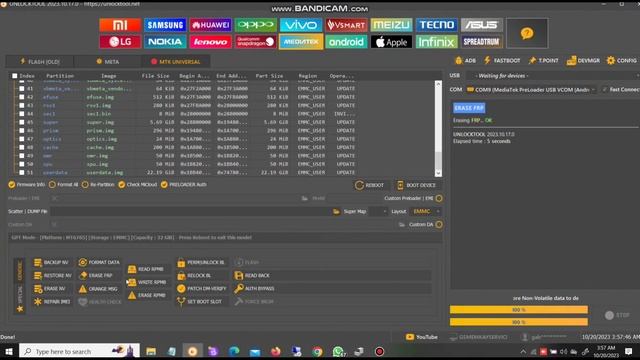Check the super partition row checkbox
The height and width of the screenshot is (360, 640).
click(x=22, y=122)
